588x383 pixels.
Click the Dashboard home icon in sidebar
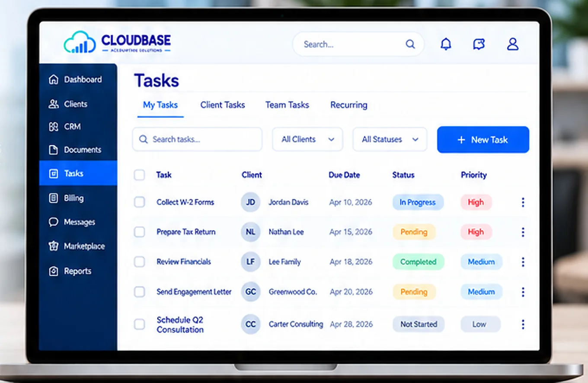point(54,80)
